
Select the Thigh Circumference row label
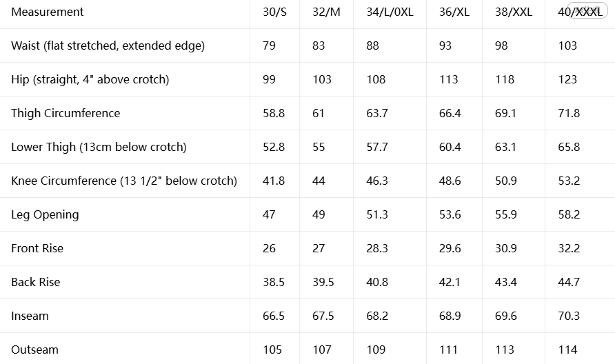pyautogui.click(x=65, y=113)
